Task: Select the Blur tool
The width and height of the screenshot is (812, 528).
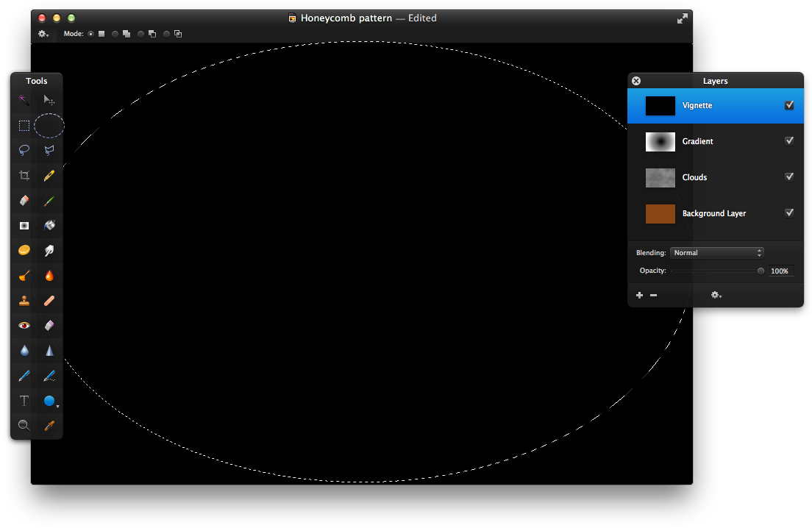Action: [24, 350]
